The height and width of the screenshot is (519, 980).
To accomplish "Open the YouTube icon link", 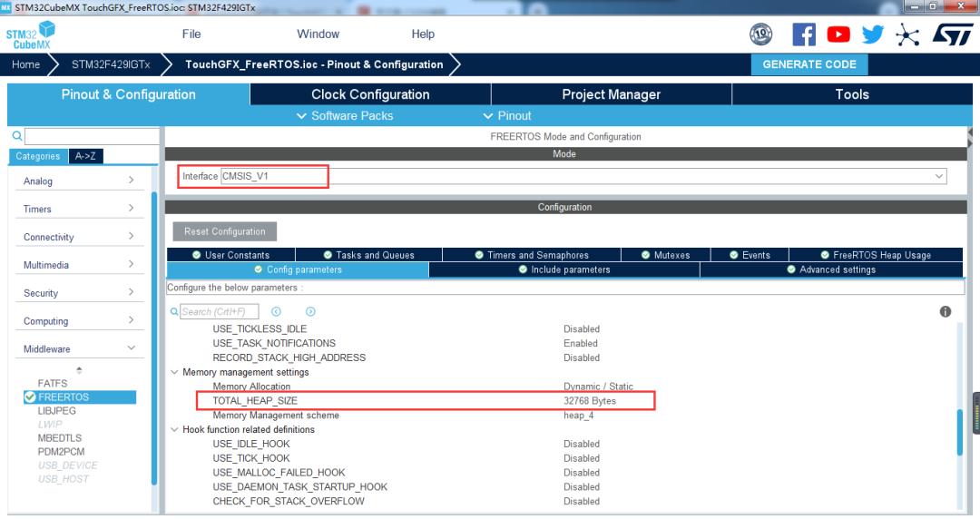I will (x=838, y=34).
